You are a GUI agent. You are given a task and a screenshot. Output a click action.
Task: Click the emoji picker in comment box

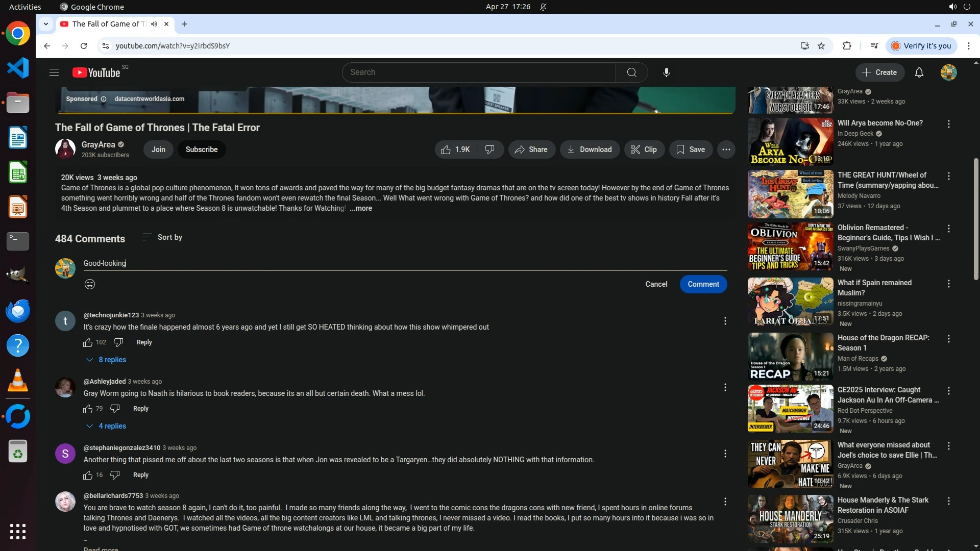point(90,284)
